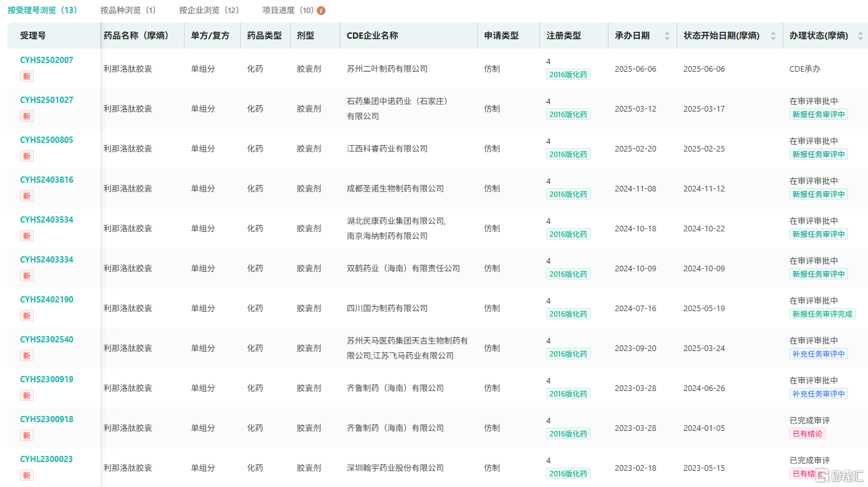868x487 pixels.
Task: Open application number CYHS2403334
Action: click(47, 259)
